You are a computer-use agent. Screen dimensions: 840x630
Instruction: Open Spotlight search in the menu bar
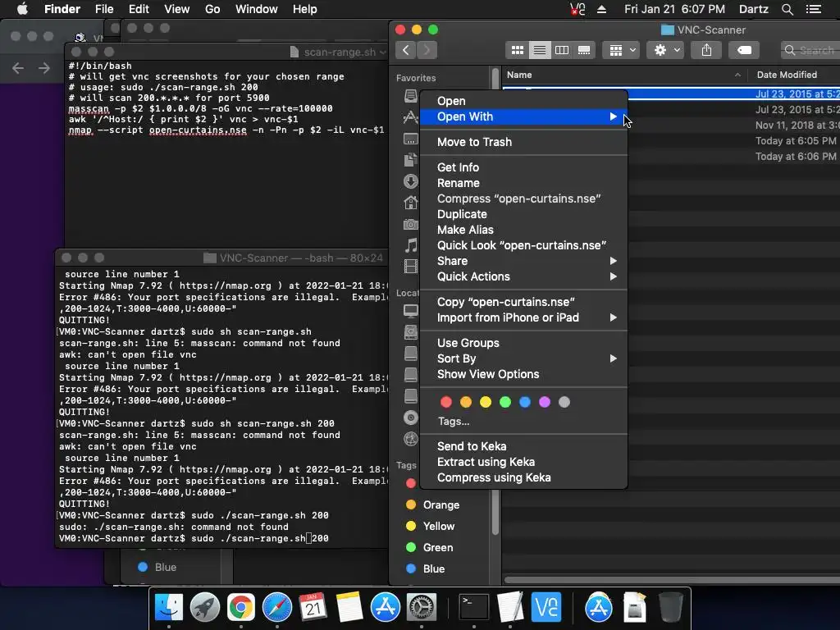[x=787, y=9]
